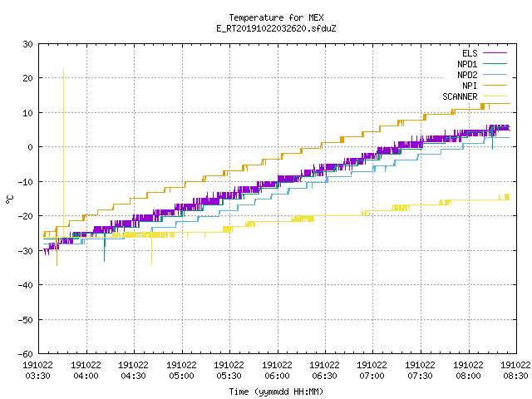Viewport: 532px width, 399px height.
Task: Click the green NPD1 legend line sample
Action: coord(495,64)
